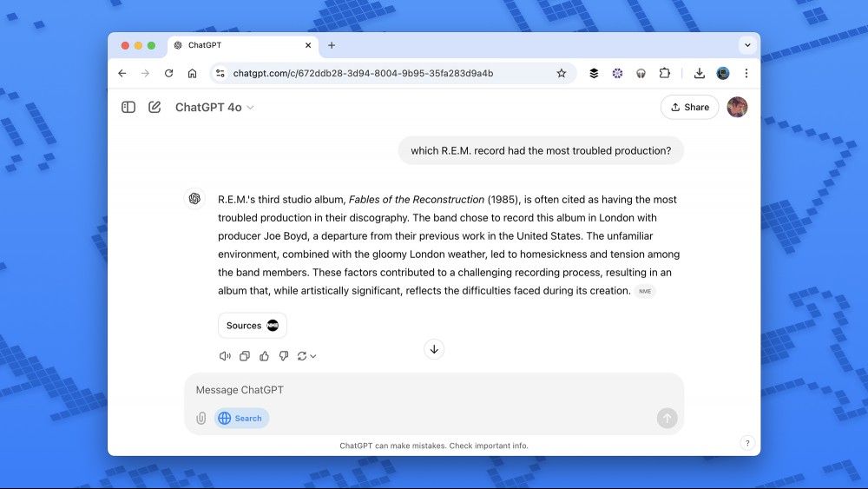Image resolution: width=868 pixels, height=489 pixels.
Task: Click the browser forward arrow
Action: (x=145, y=73)
